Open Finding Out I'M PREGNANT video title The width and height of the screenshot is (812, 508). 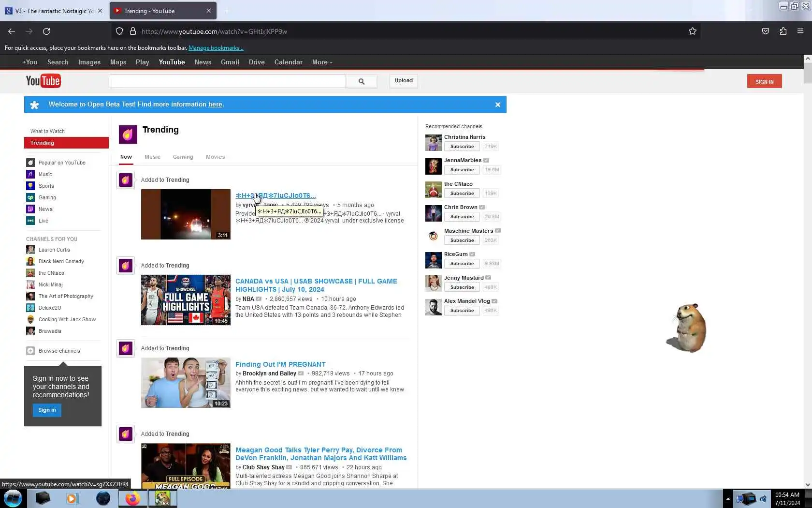click(x=280, y=364)
